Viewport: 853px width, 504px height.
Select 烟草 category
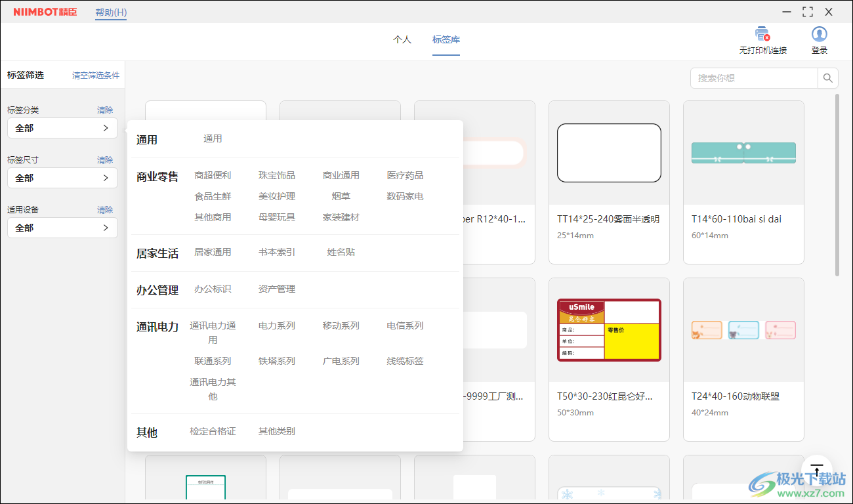341,196
